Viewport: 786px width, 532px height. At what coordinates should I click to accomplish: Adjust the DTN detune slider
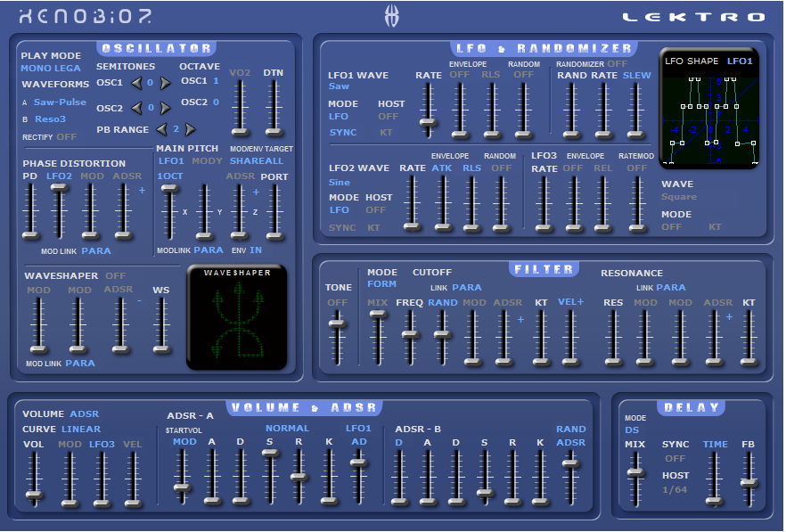[274, 133]
